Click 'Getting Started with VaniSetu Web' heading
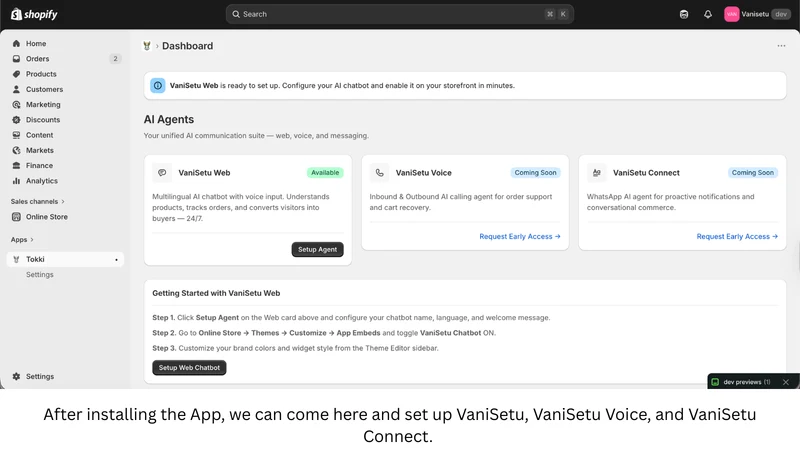The width and height of the screenshot is (800, 450). coord(216,293)
